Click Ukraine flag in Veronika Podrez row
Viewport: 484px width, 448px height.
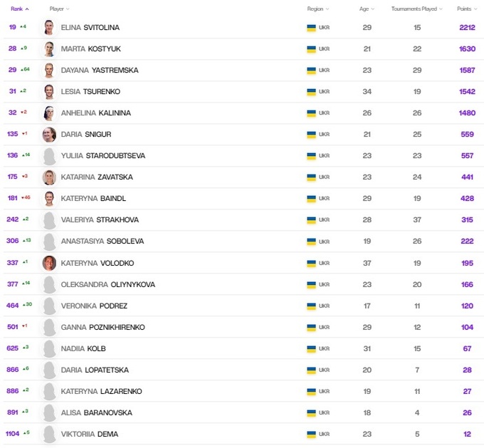coord(311,306)
